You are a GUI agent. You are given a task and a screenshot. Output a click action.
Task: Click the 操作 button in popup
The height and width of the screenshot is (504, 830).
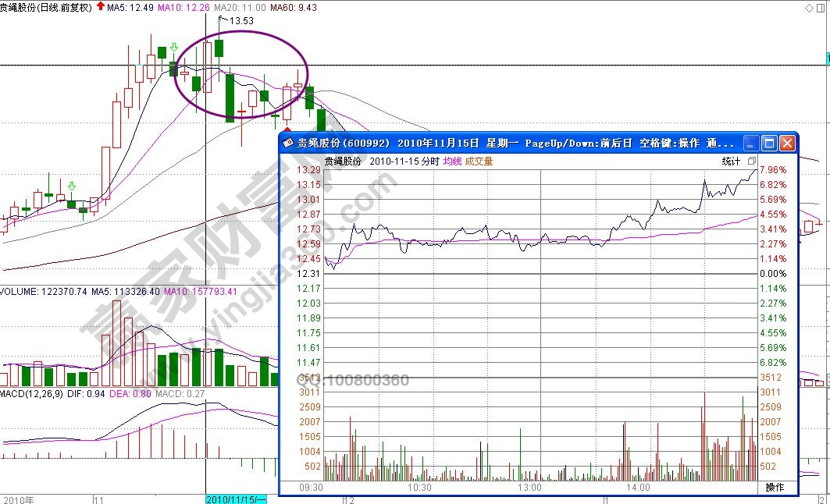pos(775,488)
